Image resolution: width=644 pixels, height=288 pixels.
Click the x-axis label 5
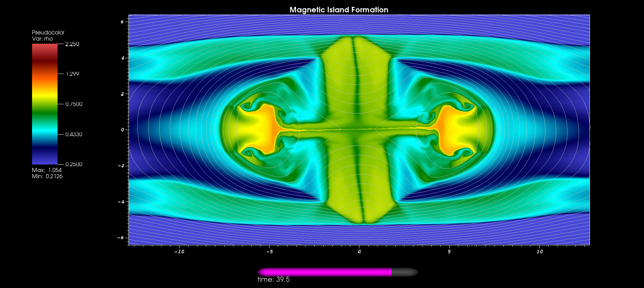pyautogui.click(x=449, y=252)
